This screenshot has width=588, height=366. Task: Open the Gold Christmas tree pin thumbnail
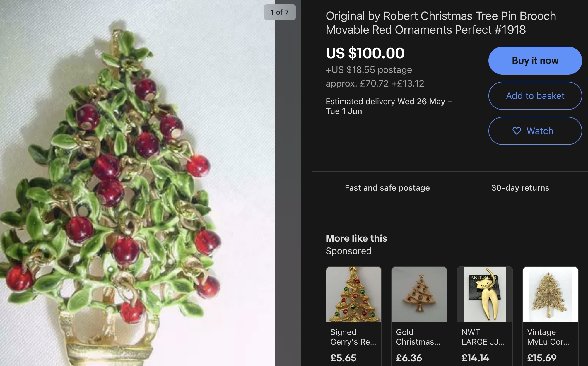(x=419, y=294)
